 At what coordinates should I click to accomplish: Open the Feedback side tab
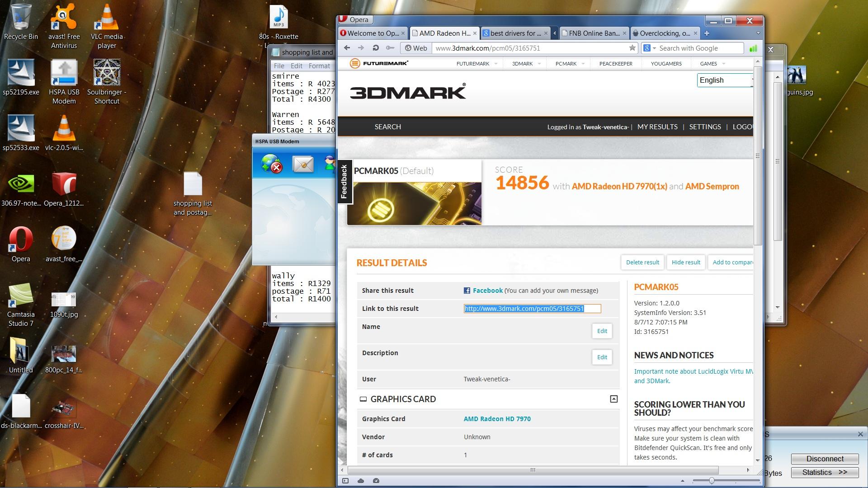344,182
